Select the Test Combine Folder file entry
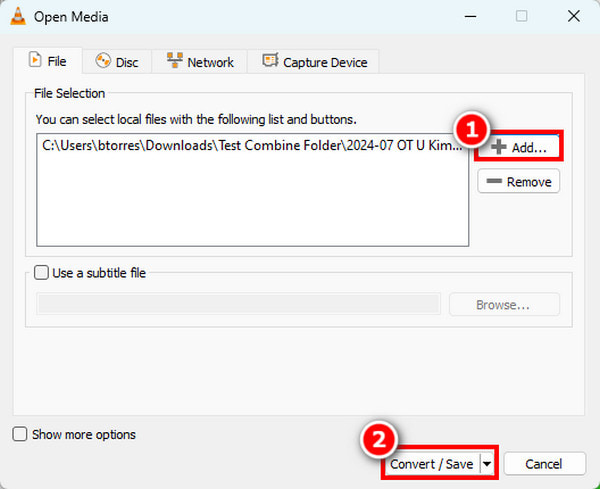Screen dimensions: 600x489 point(252,145)
